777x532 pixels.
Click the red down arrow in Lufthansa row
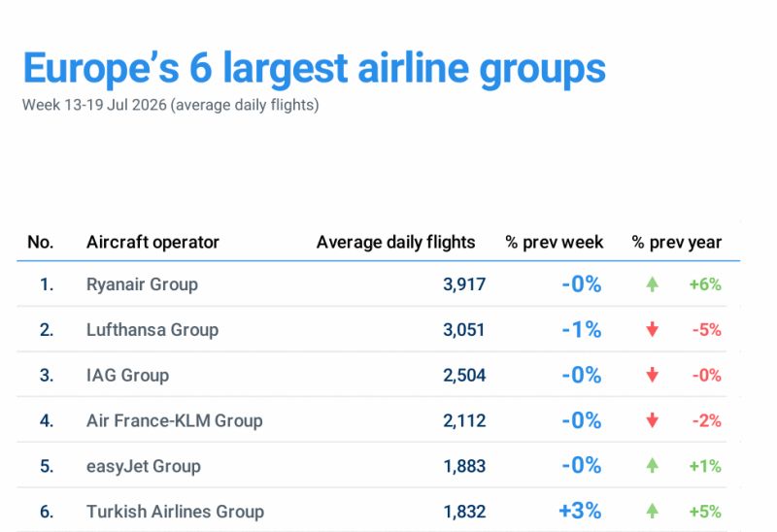point(652,329)
